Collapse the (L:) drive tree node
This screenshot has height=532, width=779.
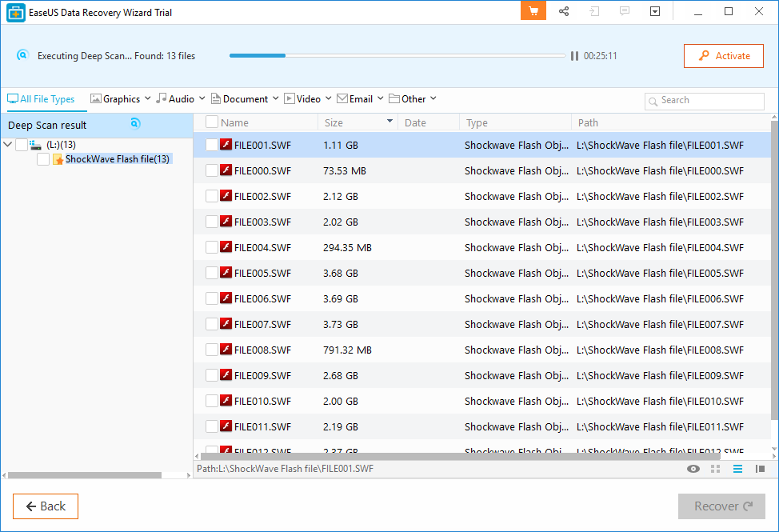[x=7, y=145]
